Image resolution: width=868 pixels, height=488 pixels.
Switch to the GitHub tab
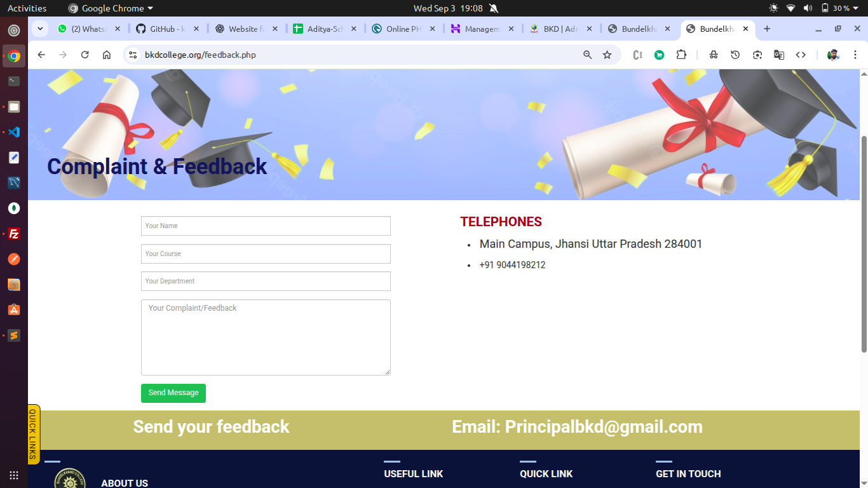pos(168,29)
